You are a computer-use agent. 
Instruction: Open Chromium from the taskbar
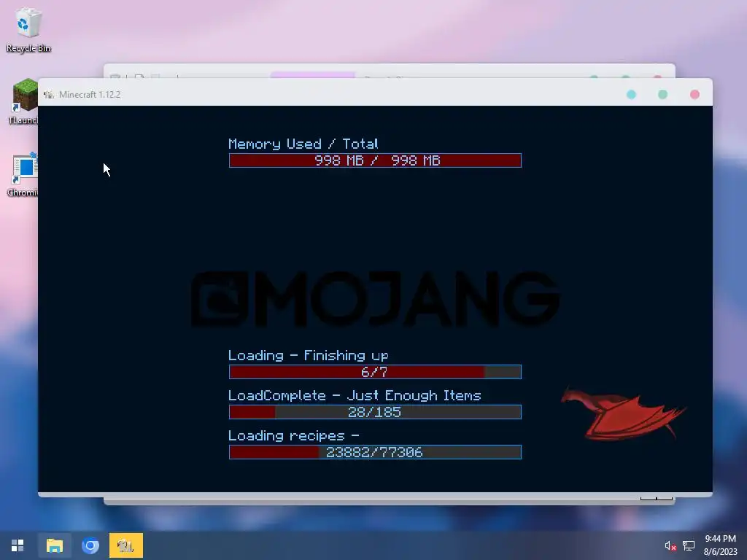tap(90, 545)
